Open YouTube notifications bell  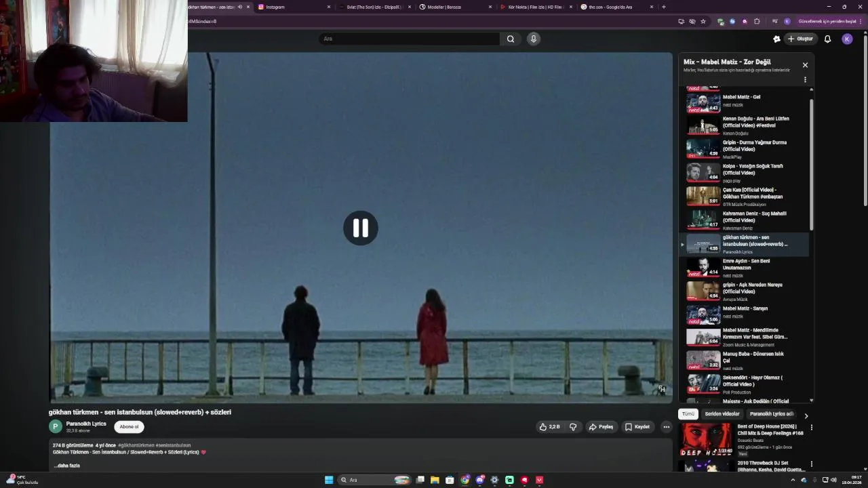(x=827, y=39)
